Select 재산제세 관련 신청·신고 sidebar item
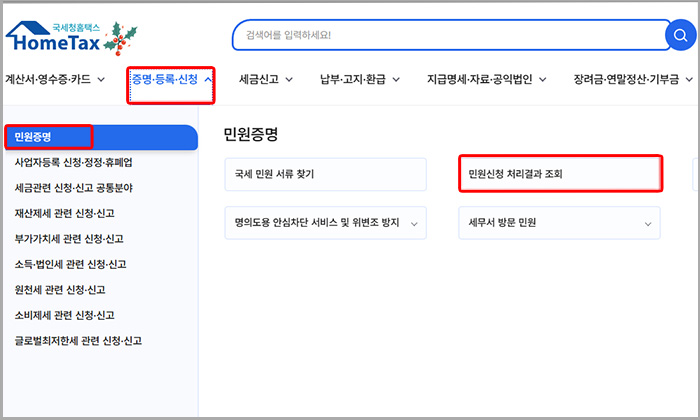This screenshot has width=700, height=420. click(x=65, y=213)
